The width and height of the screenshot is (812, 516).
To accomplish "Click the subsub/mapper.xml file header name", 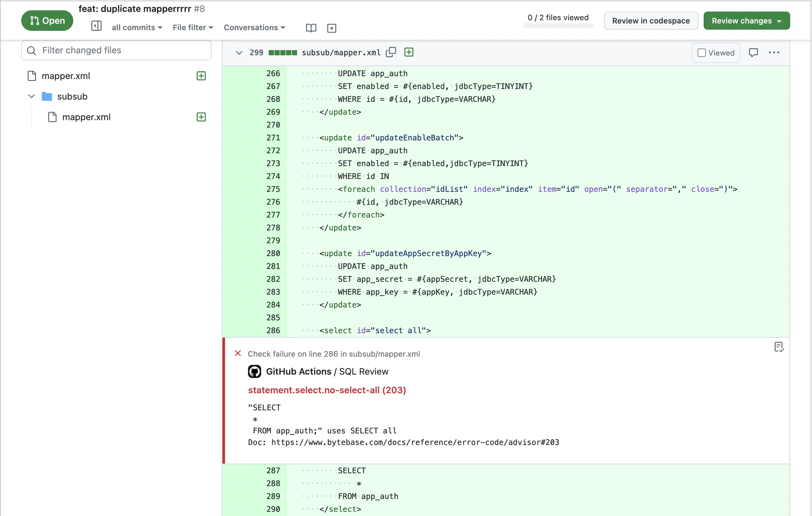I will pos(341,53).
